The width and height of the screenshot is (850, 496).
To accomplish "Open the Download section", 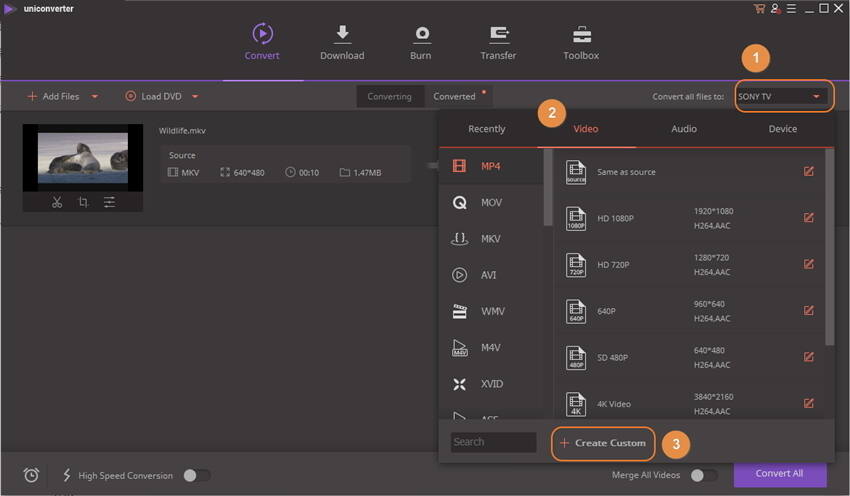I will (342, 42).
